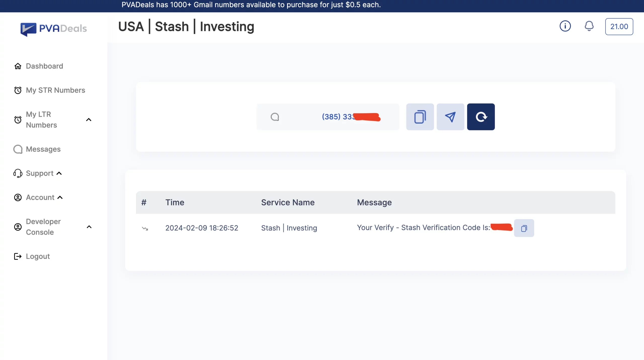Open the notifications bell
Viewport: 644px width, 360px height.
click(589, 26)
